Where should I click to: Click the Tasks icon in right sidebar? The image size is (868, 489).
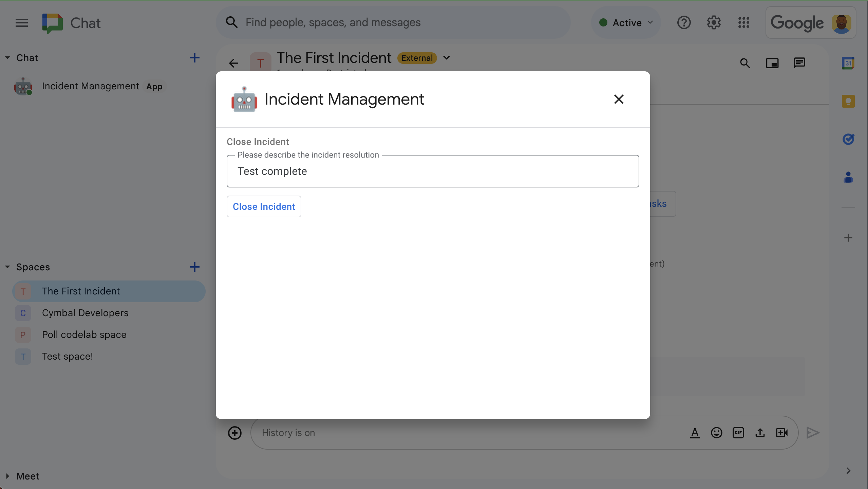[848, 138]
